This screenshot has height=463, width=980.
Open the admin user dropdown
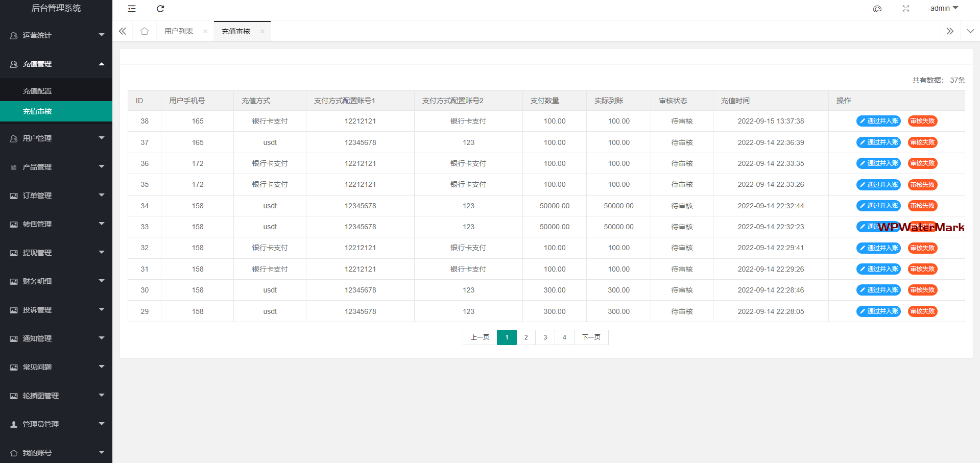[944, 8]
